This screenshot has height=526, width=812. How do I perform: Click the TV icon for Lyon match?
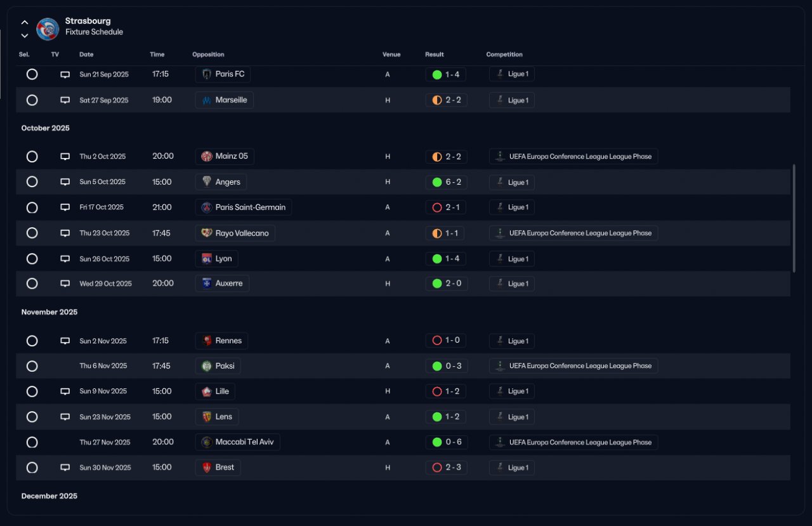65,259
